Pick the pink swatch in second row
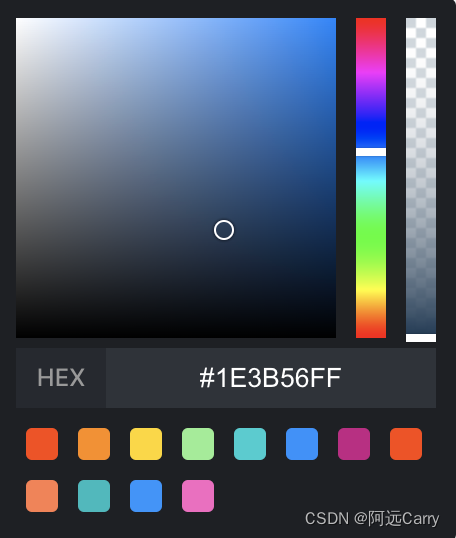 [x=198, y=496]
